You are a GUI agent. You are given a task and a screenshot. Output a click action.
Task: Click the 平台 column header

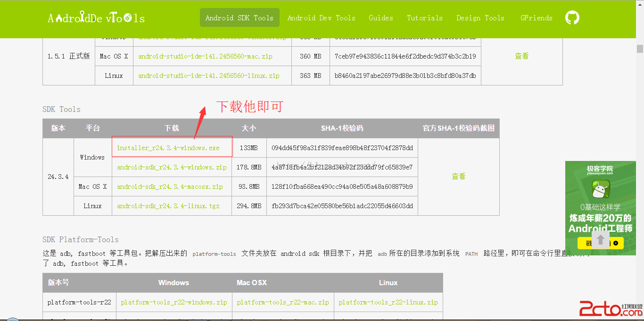coord(93,128)
